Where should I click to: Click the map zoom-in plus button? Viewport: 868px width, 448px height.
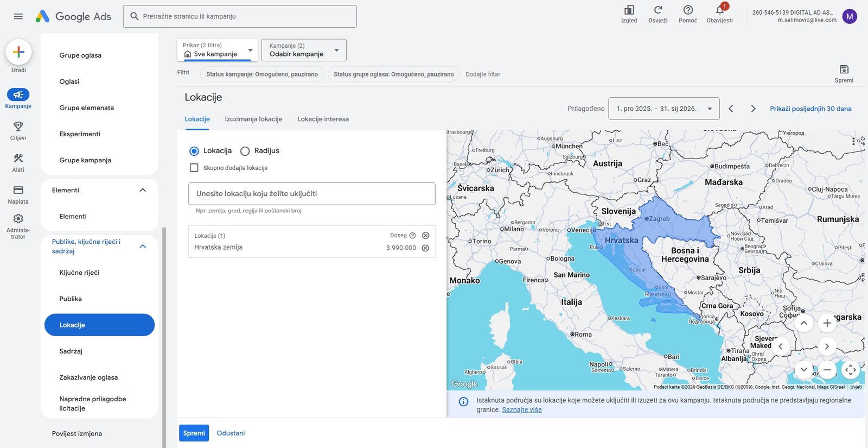827,323
